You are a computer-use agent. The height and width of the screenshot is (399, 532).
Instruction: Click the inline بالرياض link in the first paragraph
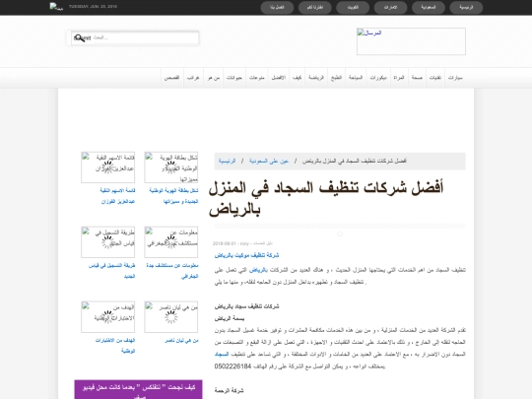coord(258,270)
